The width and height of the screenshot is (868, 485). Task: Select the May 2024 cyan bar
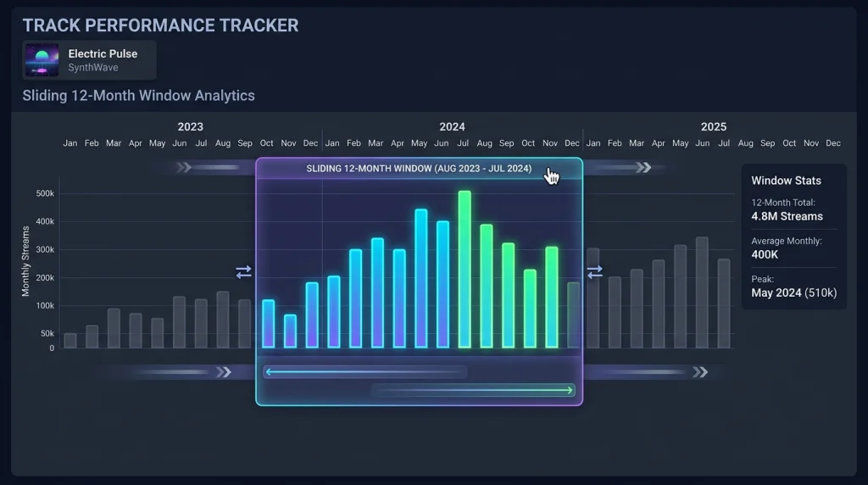click(x=420, y=278)
